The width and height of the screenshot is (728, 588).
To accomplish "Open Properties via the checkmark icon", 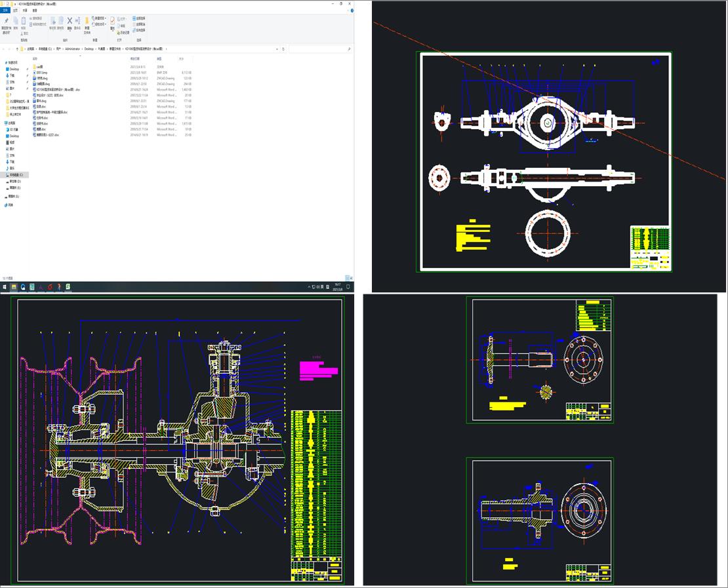I will tap(112, 22).
